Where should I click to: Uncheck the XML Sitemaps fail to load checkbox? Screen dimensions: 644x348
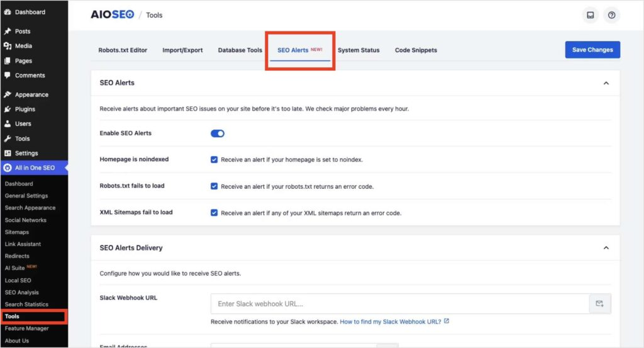(x=214, y=213)
